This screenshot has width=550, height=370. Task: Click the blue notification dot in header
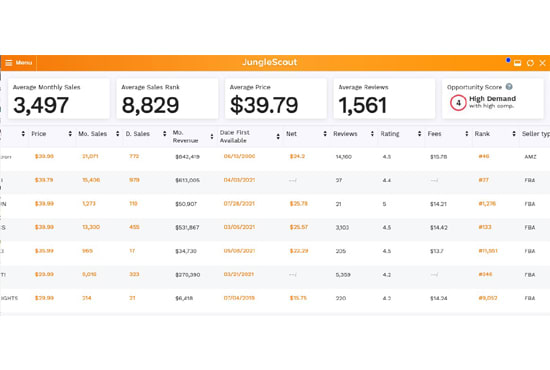pos(508,60)
